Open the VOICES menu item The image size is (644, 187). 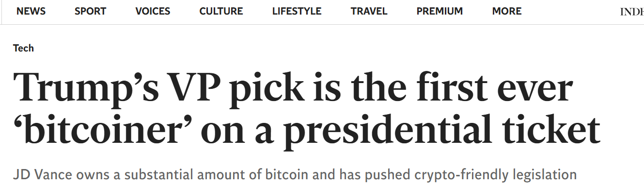click(153, 11)
